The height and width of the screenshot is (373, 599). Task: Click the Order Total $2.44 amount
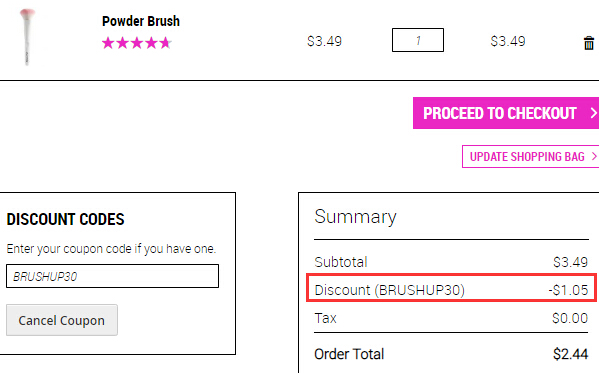pos(570,354)
